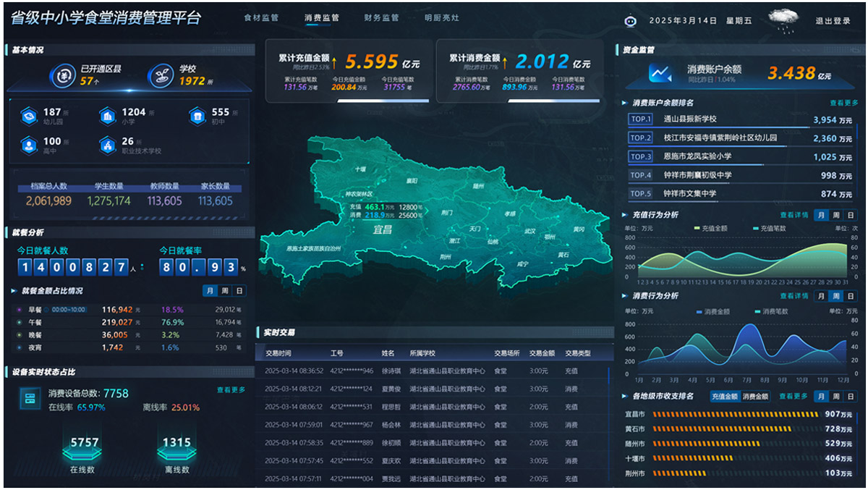Expand the 消费账户余额排名 section arrow
The image size is (868, 490).
tap(625, 103)
